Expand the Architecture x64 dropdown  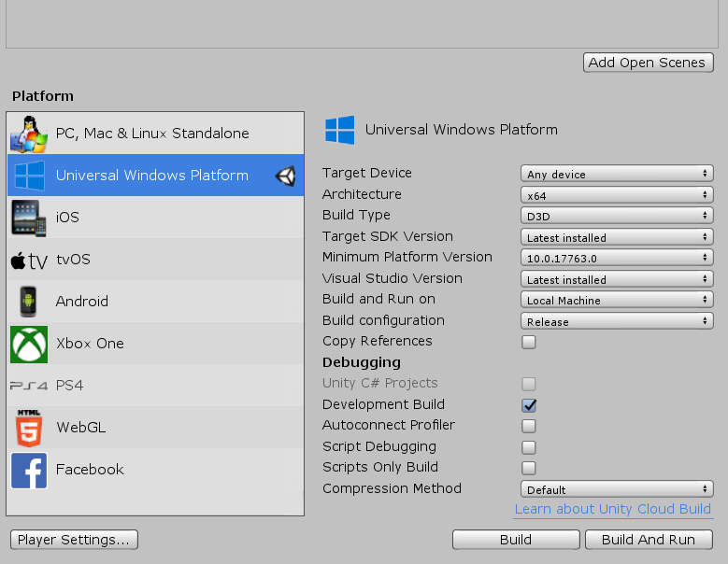pos(617,195)
